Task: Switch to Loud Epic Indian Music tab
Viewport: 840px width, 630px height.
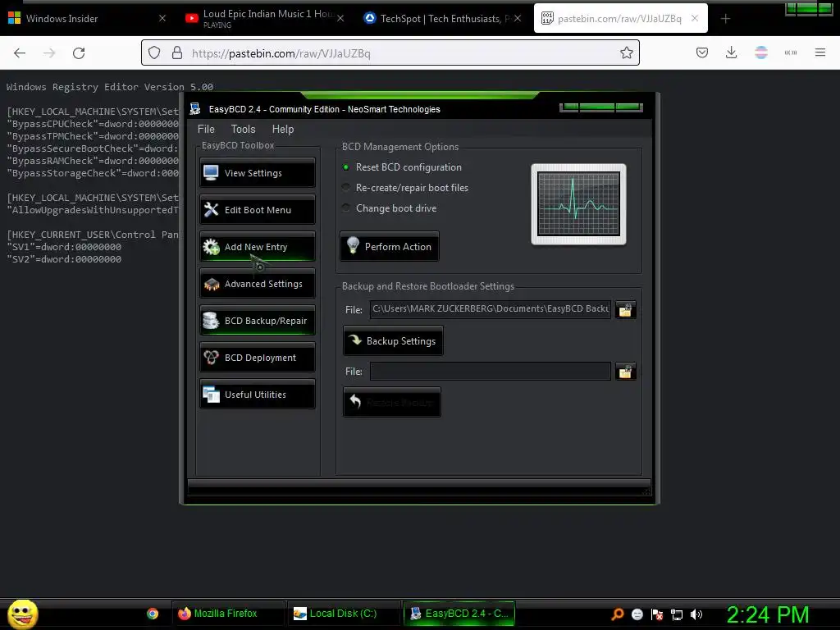Action: click(x=266, y=18)
